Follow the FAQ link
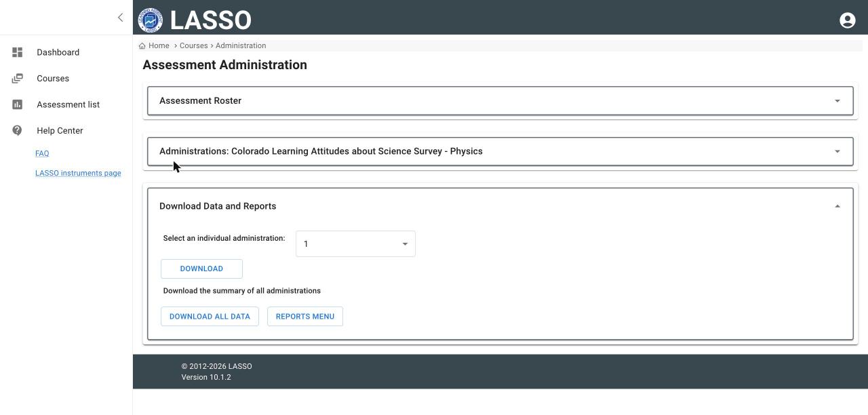The width and height of the screenshot is (868, 415). coord(42,153)
